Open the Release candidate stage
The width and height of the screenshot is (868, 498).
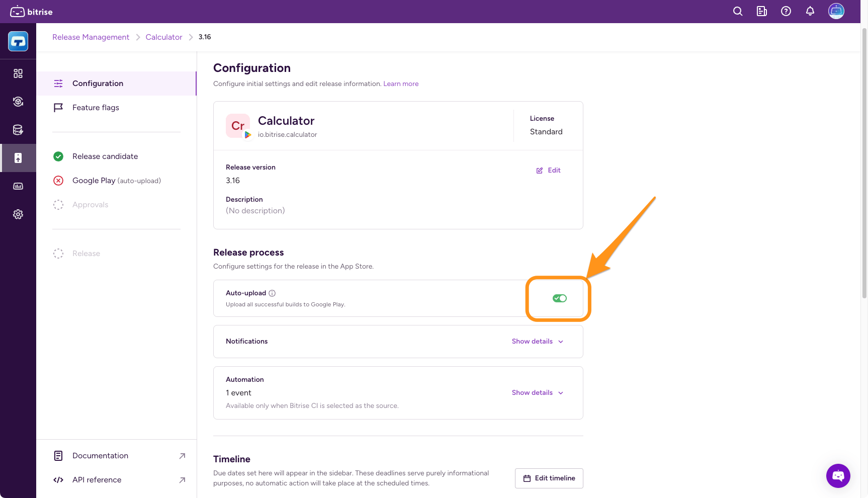coord(105,156)
